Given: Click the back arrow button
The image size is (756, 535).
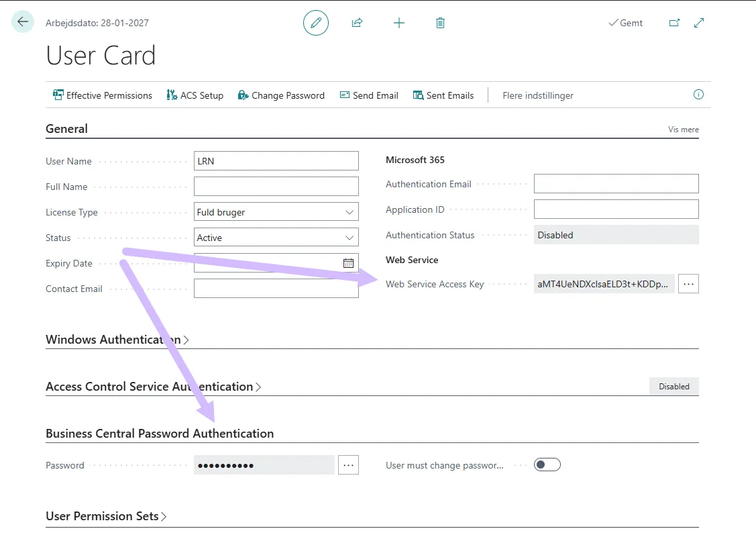Looking at the screenshot, I should click(x=23, y=22).
